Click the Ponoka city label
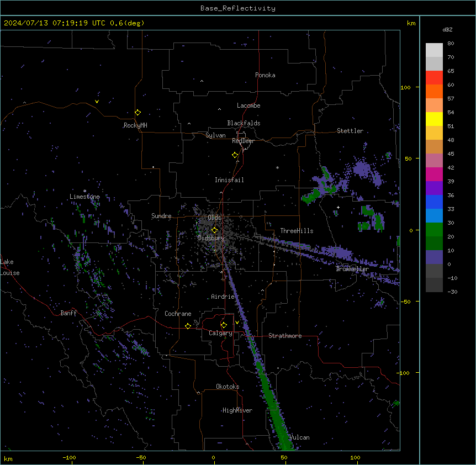The width and height of the screenshot is (476, 465). pyautogui.click(x=265, y=75)
